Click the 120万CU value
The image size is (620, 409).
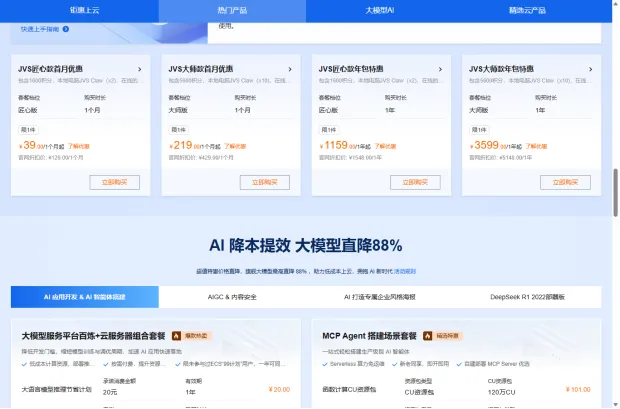[501, 392]
